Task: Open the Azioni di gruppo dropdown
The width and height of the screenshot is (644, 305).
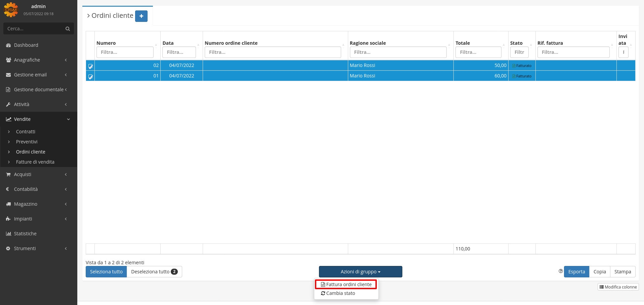Action: (360, 272)
